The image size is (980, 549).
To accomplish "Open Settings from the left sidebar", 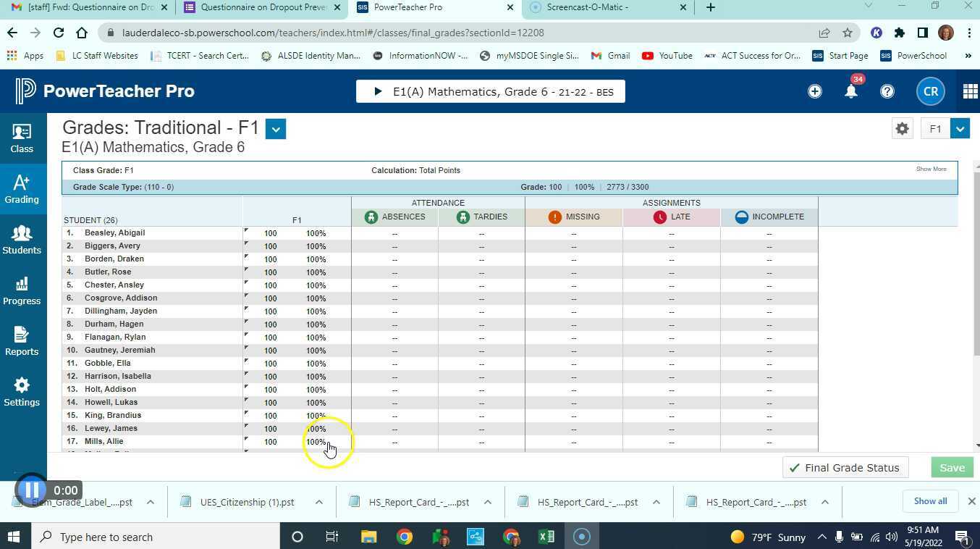I will tap(21, 392).
